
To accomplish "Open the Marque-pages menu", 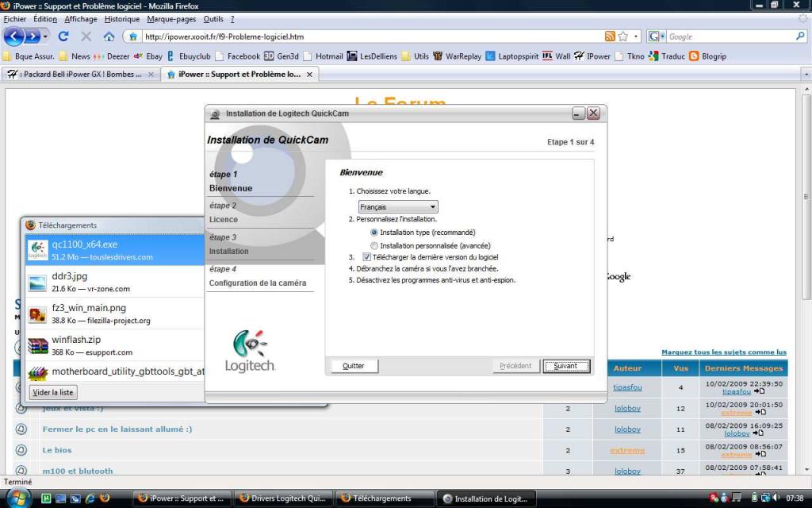I will pyautogui.click(x=171, y=19).
